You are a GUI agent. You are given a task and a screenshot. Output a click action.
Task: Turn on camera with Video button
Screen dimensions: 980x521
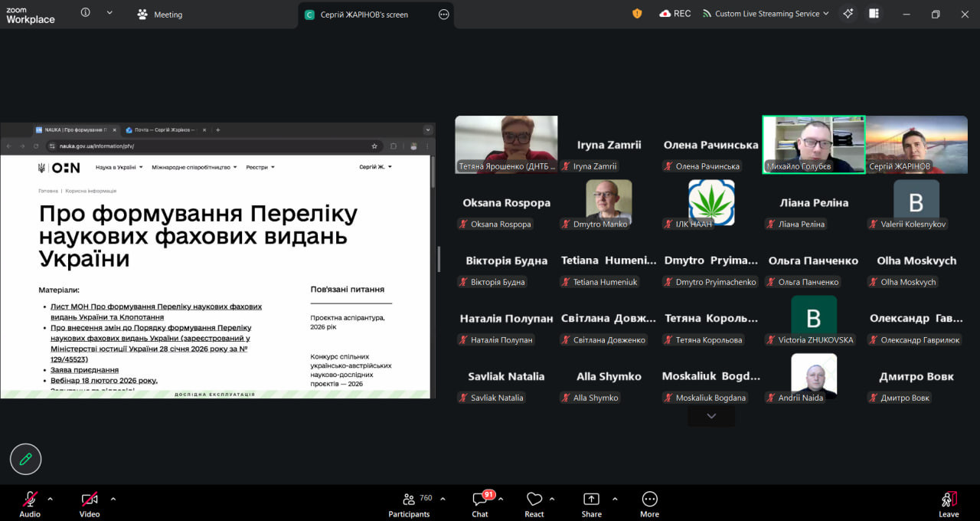(90, 503)
